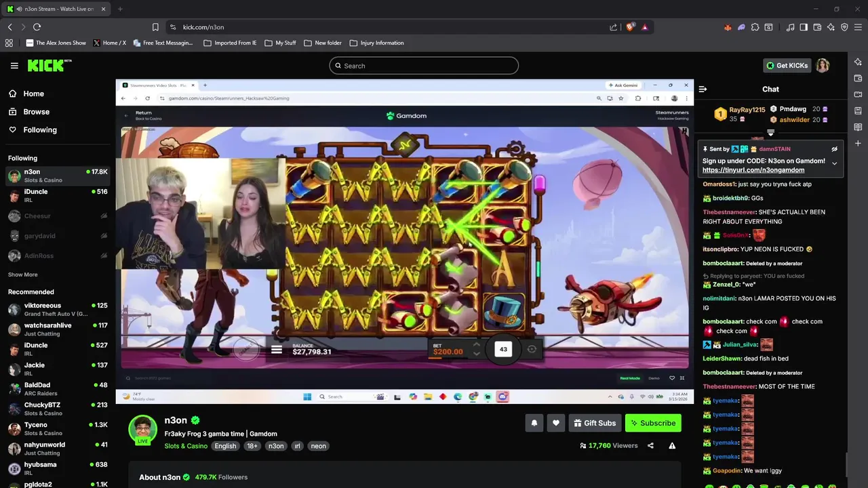This screenshot has height=488, width=868.
Task: Open The Alex Jones Show bookmark
Action: pos(56,43)
